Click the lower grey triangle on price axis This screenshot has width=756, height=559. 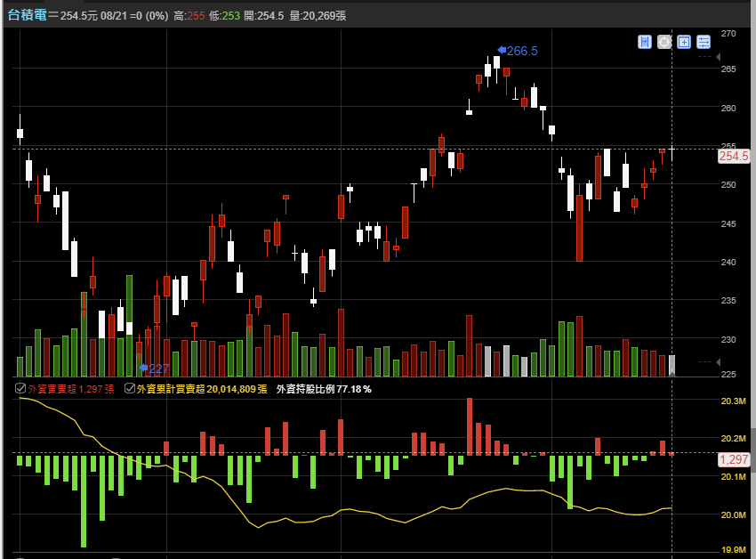click(718, 362)
